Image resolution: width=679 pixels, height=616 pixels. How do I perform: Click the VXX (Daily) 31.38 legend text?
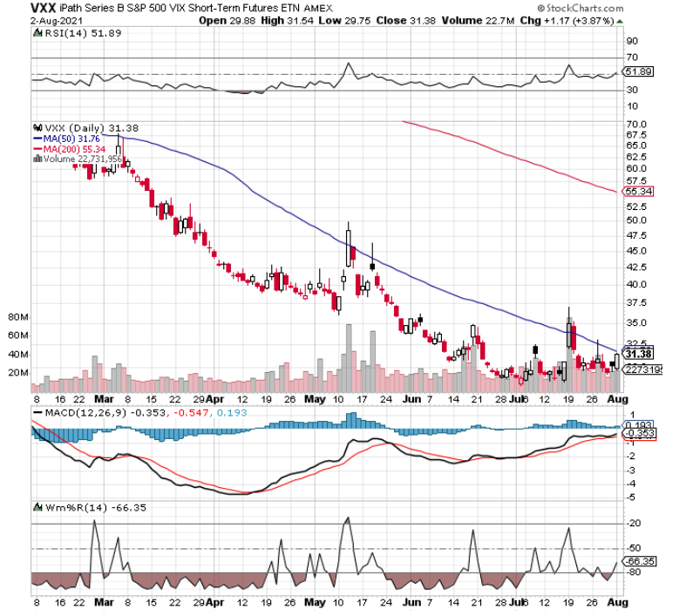[92, 128]
